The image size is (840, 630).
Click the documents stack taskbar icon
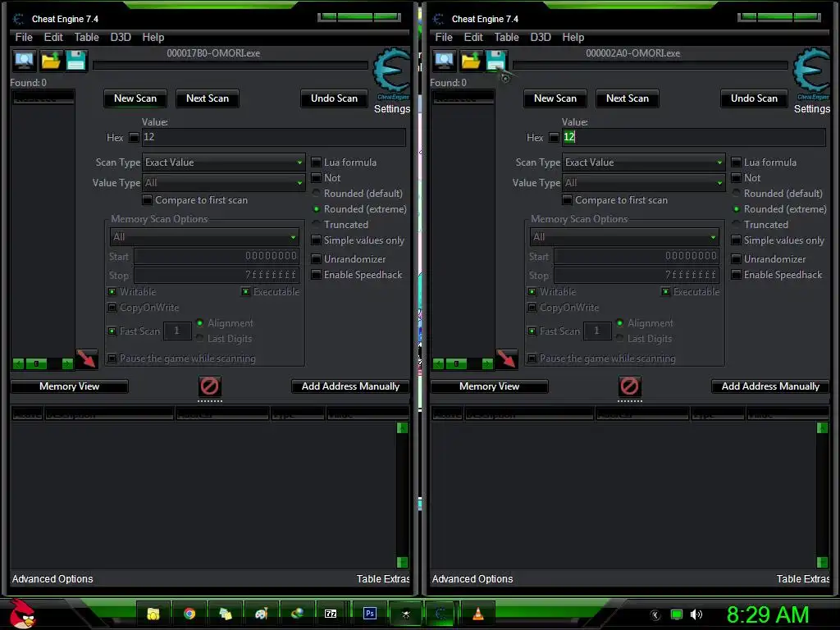click(225, 614)
